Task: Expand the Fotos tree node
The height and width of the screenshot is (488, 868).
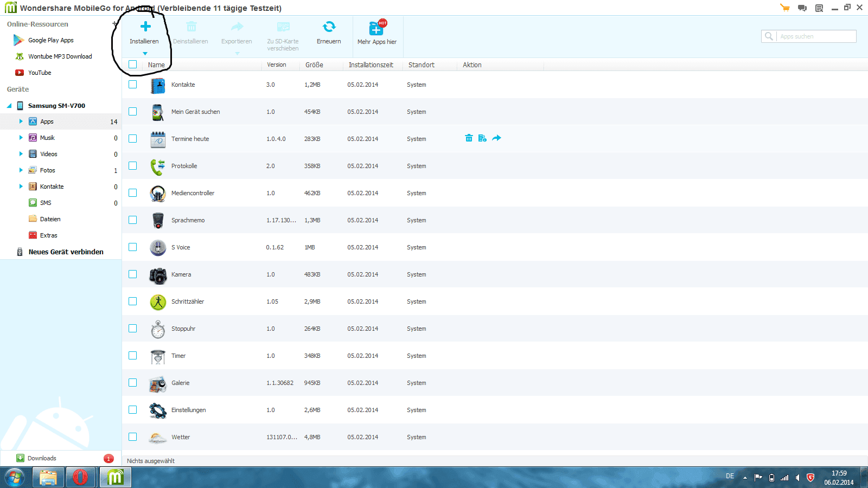Action: 21,170
